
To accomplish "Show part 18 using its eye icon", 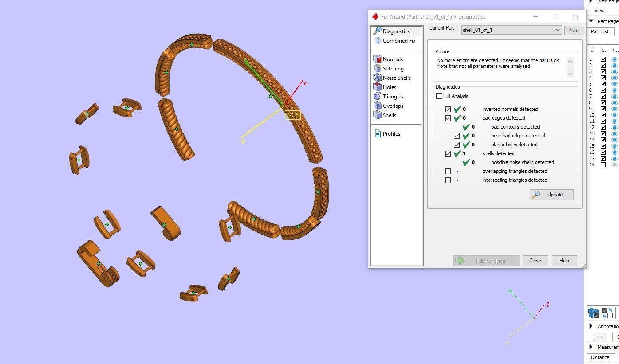I will coord(615,165).
